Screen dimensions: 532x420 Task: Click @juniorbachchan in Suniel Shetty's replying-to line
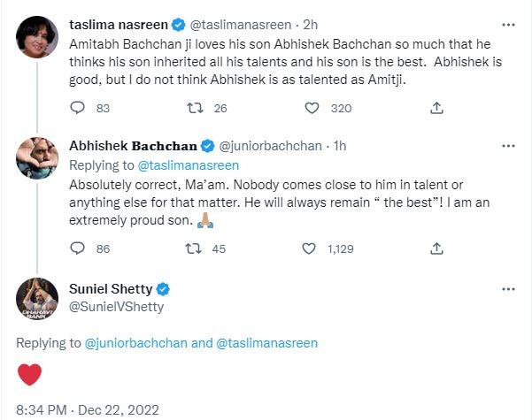(135, 343)
